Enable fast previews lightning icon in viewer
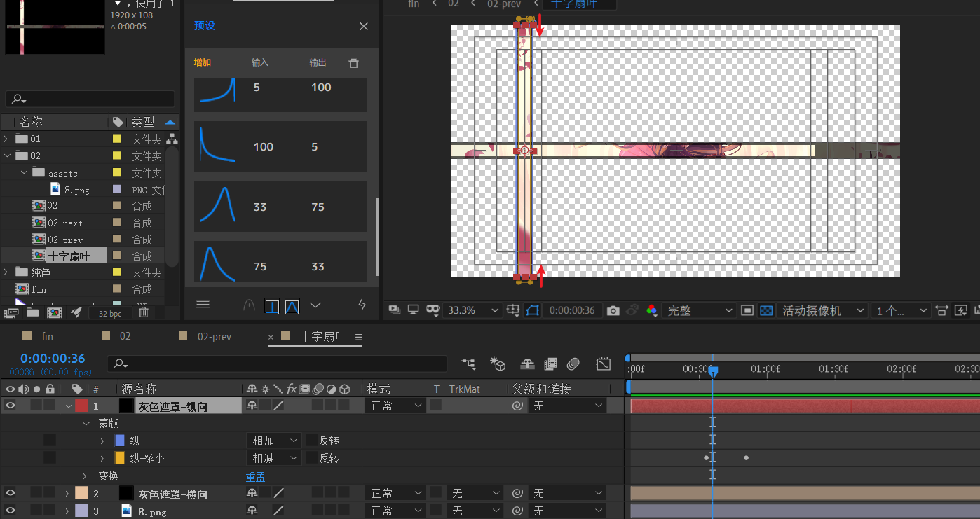980x519 pixels. (x=960, y=310)
